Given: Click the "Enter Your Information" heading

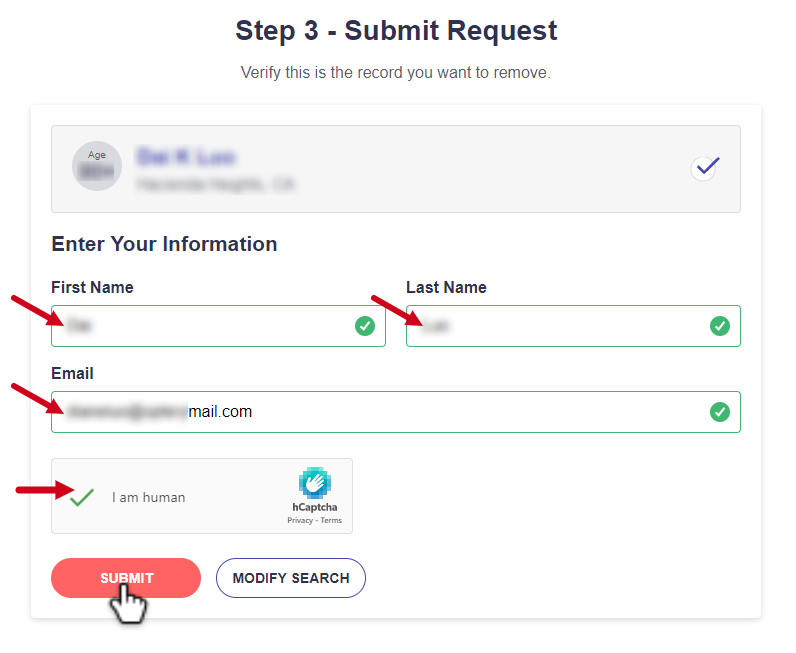Looking at the screenshot, I should 164,244.
